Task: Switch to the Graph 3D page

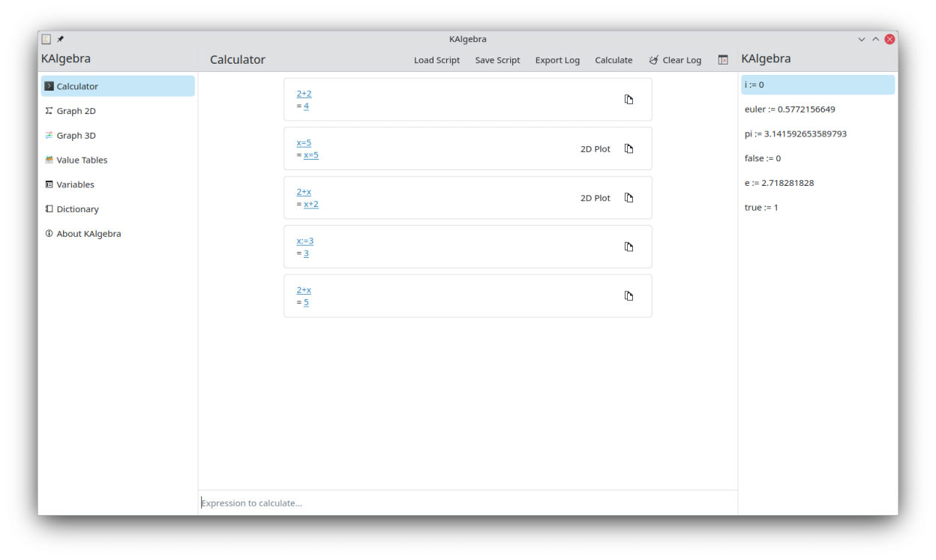Action: (x=76, y=136)
